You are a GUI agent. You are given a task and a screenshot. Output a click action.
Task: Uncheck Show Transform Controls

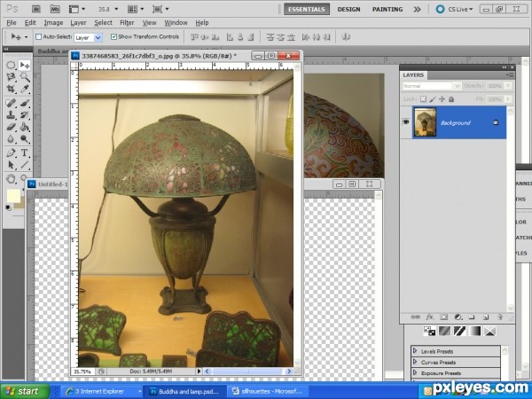pyautogui.click(x=114, y=36)
